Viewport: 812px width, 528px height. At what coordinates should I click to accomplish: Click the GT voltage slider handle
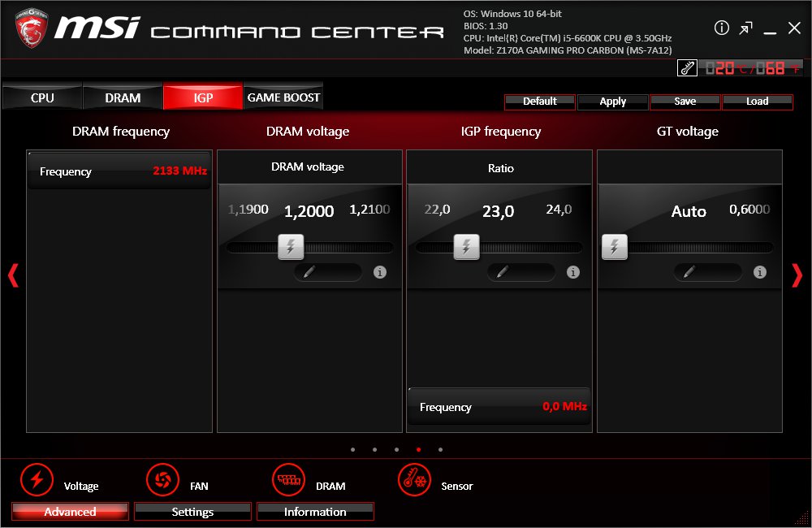coord(614,247)
